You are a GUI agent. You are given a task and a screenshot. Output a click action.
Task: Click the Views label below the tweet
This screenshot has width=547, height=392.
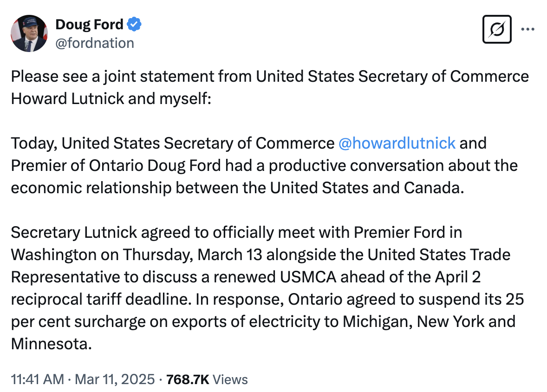[x=231, y=379]
